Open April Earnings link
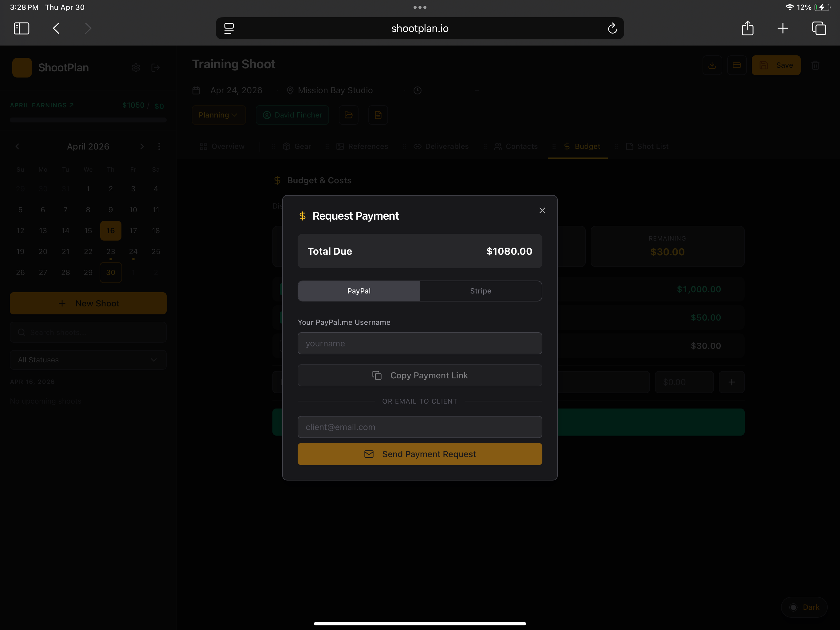840x630 pixels. pyautogui.click(x=42, y=105)
